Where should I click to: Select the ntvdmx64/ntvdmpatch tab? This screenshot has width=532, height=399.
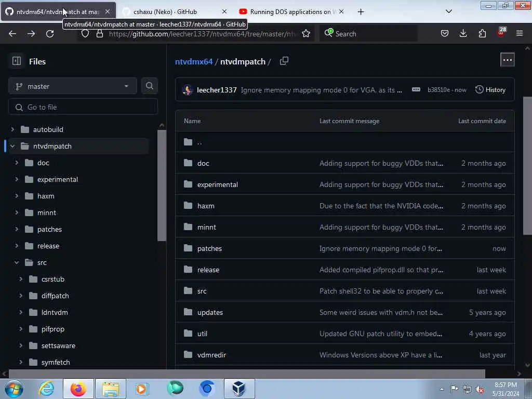point(58,12)
